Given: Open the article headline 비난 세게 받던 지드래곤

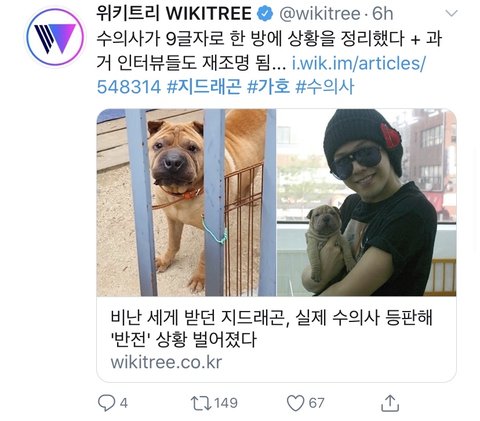Looking at the screenshot, I should click(x=271, y=328).
